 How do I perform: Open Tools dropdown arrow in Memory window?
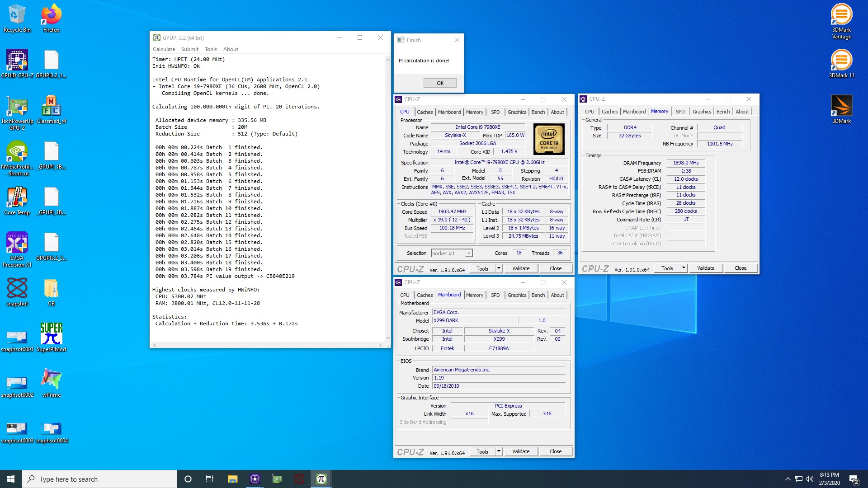click(x=684, y=268)
